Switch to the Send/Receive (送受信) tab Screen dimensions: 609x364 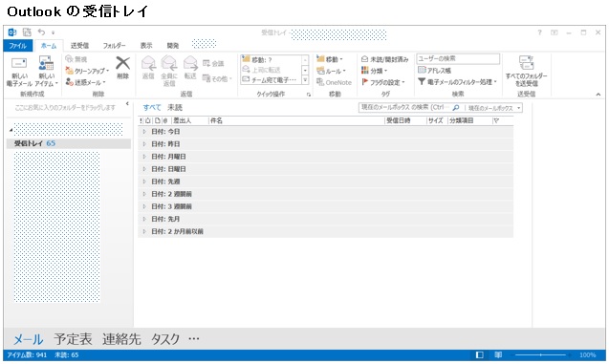click(x=79, y=46)
